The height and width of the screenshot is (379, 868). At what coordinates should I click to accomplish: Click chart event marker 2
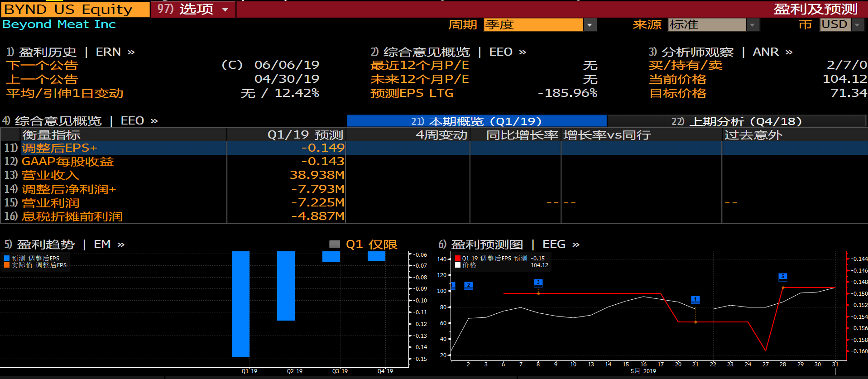point(469,285)
